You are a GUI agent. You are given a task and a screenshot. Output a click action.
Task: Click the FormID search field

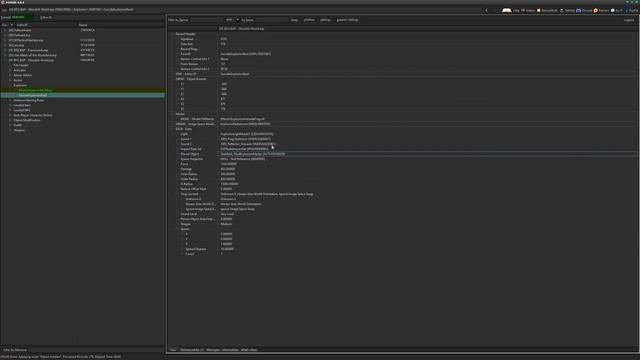22,18
